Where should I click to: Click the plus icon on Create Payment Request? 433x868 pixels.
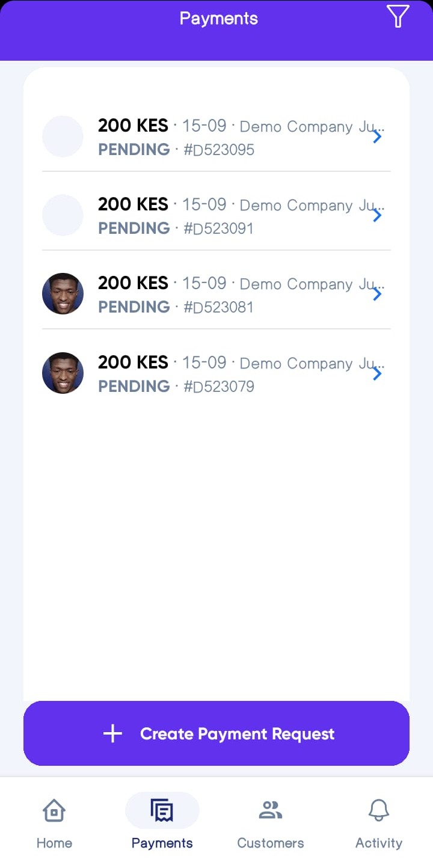click(x=112, y=733)
